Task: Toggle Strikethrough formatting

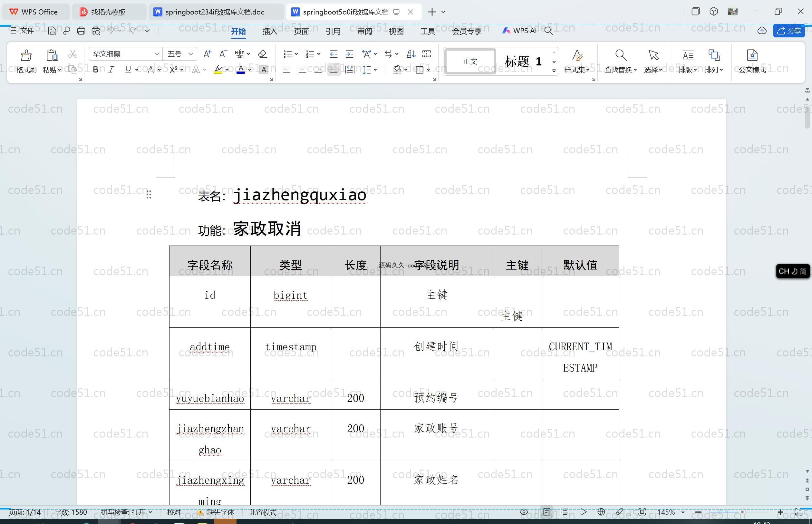Action: (151, 70)
